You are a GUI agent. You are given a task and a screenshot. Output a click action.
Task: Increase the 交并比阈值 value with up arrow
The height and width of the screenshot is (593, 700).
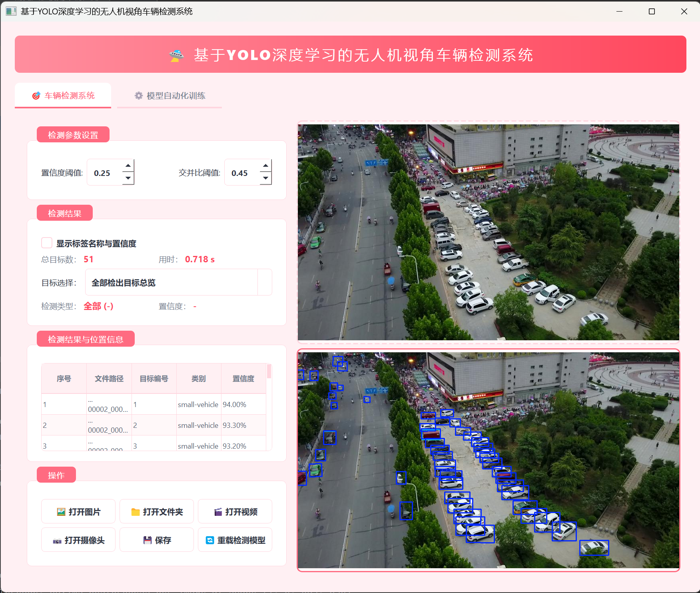pos(265,166)
